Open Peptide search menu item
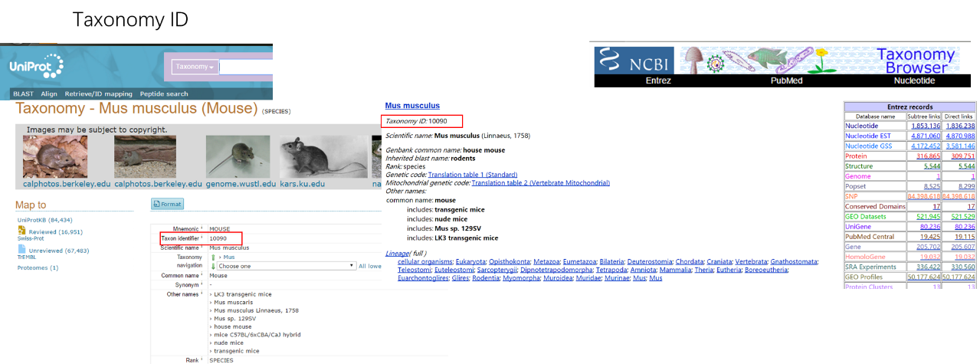 pos(164,93)
